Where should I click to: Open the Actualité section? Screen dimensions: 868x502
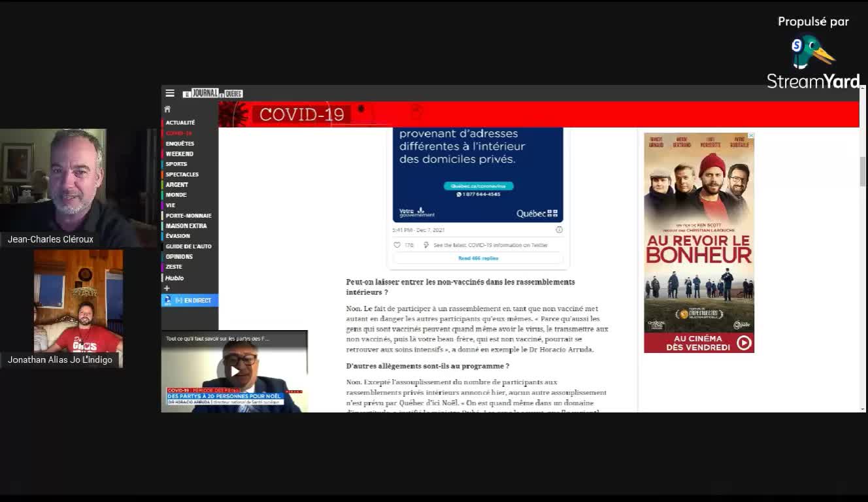pos(180,123)
